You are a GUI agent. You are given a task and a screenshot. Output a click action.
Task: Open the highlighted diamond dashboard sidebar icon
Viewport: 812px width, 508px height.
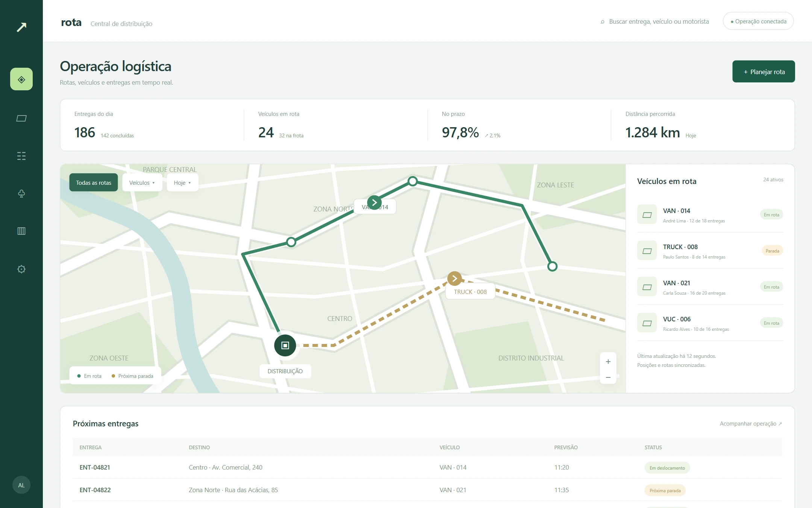point(21,79)
